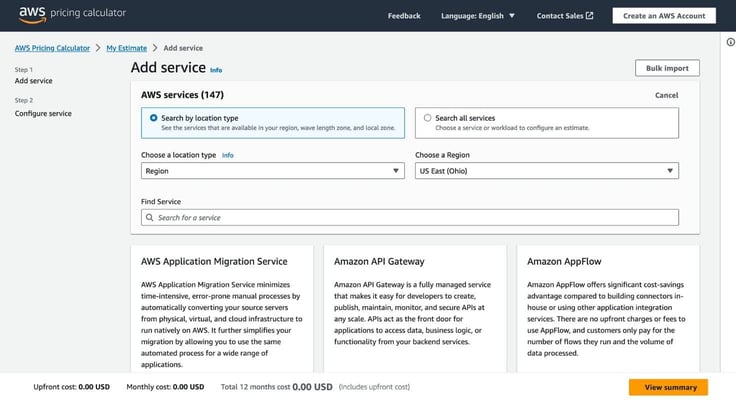Viewport: 736px width, 400px height.
Task: Open Contact Sales link
Action: (x=565, y=16)
